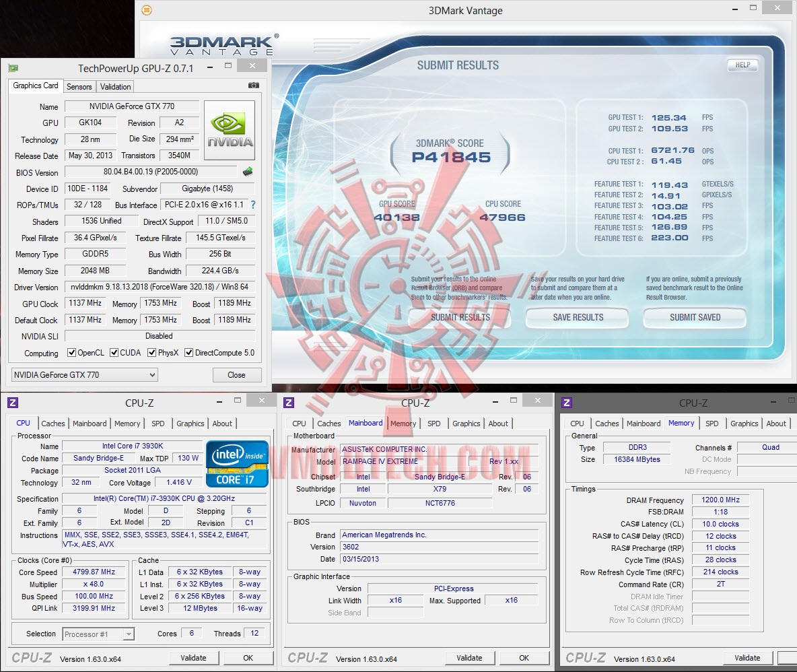This screenshot has width=797, height=672.
Task: Click the Channels # value Quad
Action: tap(767, 447)
